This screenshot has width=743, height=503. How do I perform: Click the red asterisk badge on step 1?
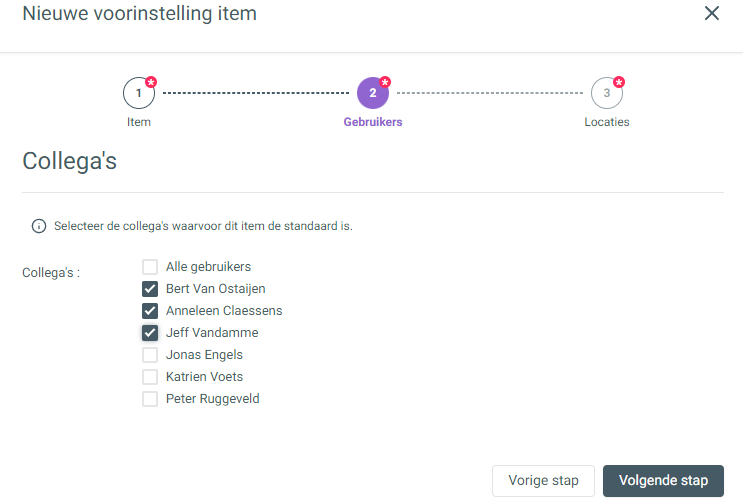click(151, 82)
